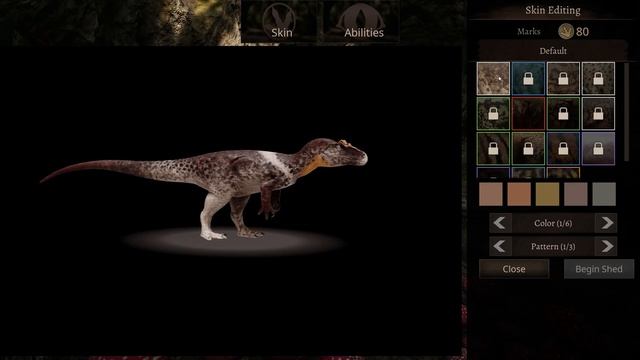
Task: Select the white-bordered locked skin ending the second row
Action: click(x=598, y=113)
